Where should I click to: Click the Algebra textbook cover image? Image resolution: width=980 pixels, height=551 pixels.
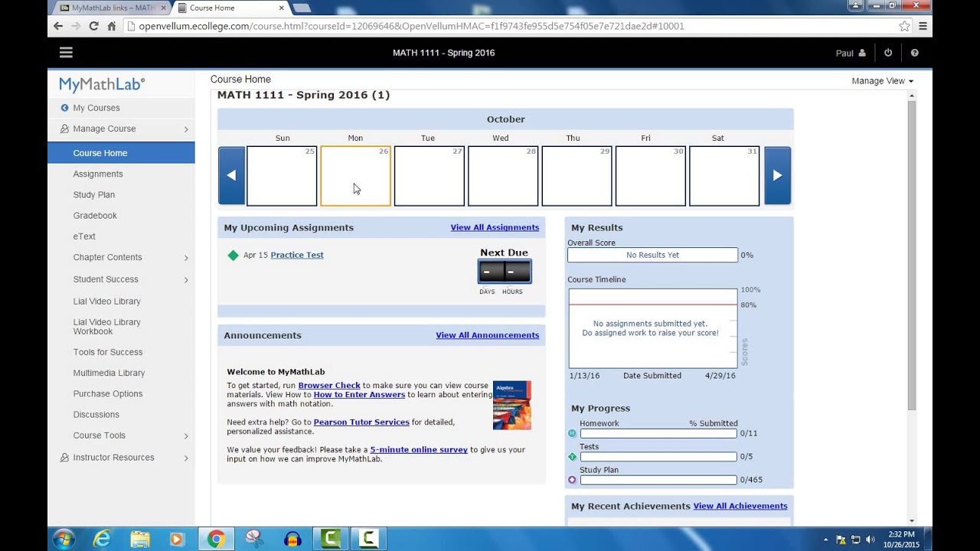pyautogui.click(x=511, y=405)
